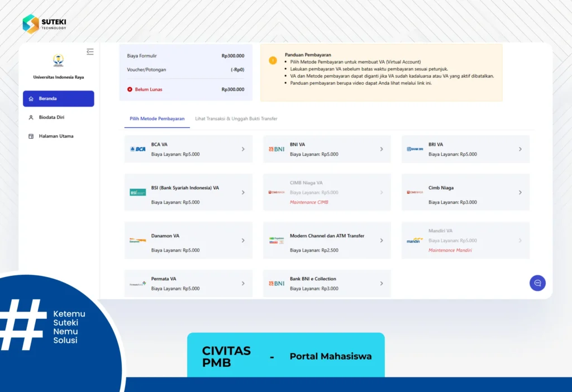Open the Danamon VA chevron arrow
572x392 pixels.
(x=243, y=240)
